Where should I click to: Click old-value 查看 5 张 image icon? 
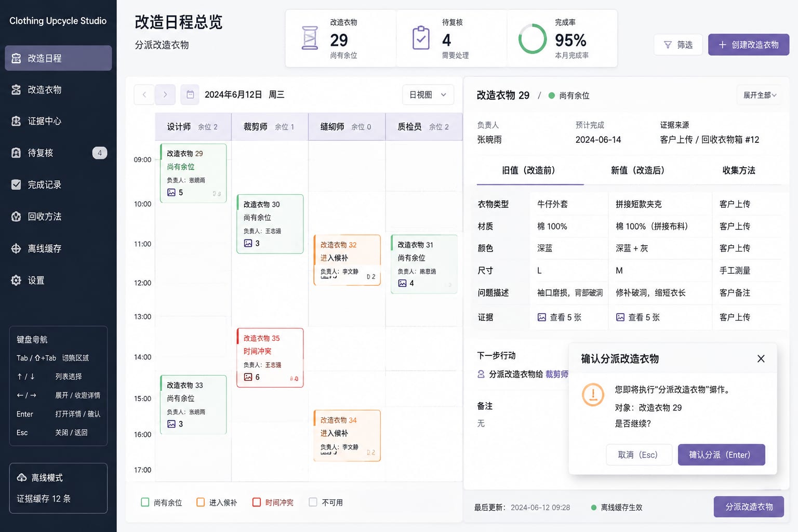542,317
